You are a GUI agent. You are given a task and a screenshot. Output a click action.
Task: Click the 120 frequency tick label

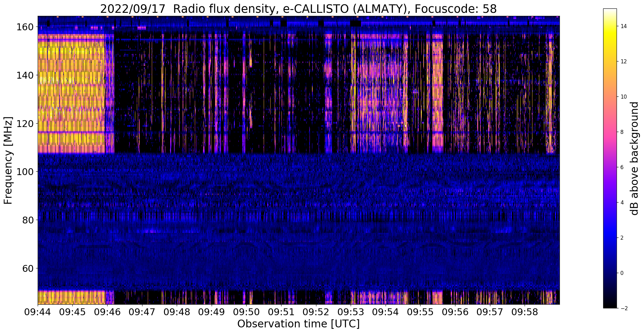click(25, 124)
